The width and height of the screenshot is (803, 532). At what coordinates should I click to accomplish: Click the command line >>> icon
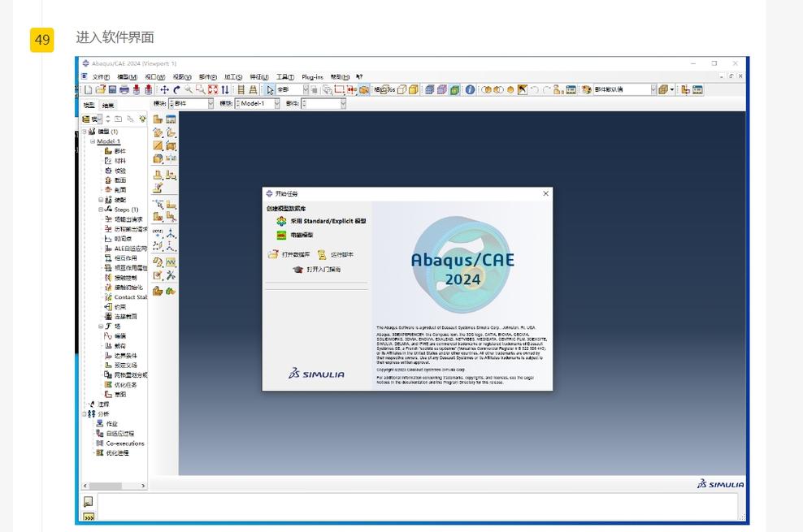point(89,517)
